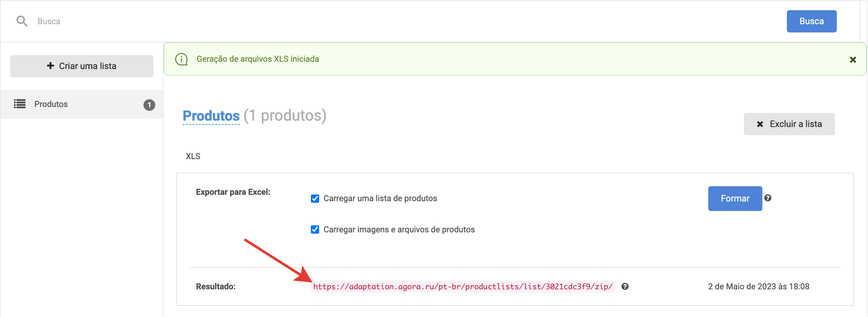Click the info icon in the green notification
Screen dimensions: 868x317
click(x=181, y=59)
